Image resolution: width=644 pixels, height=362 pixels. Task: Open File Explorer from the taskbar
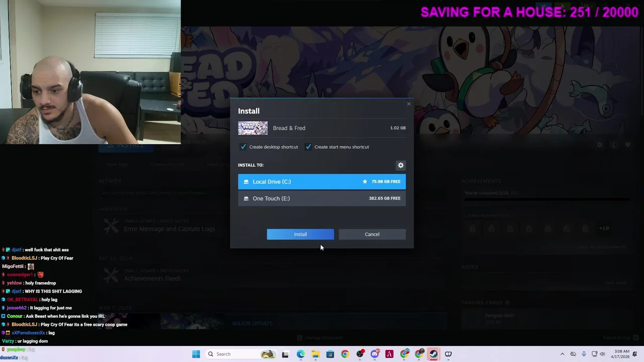click(x=315, y=354)
